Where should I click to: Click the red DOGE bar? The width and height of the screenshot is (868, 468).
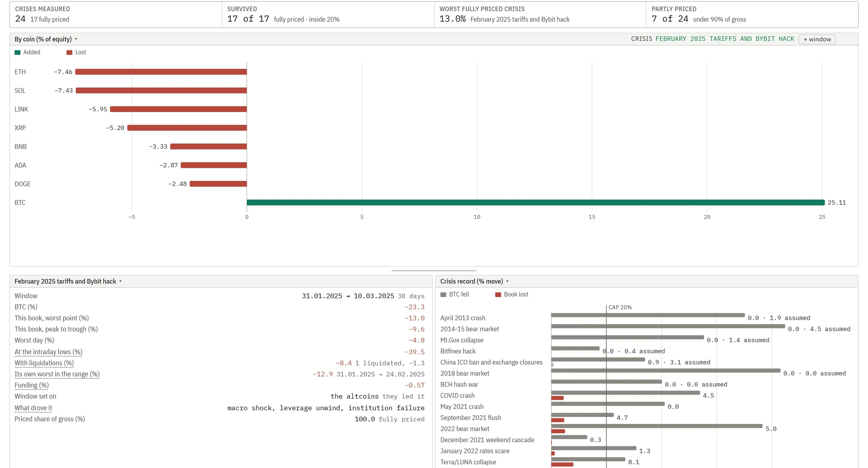tap(218, 184)
